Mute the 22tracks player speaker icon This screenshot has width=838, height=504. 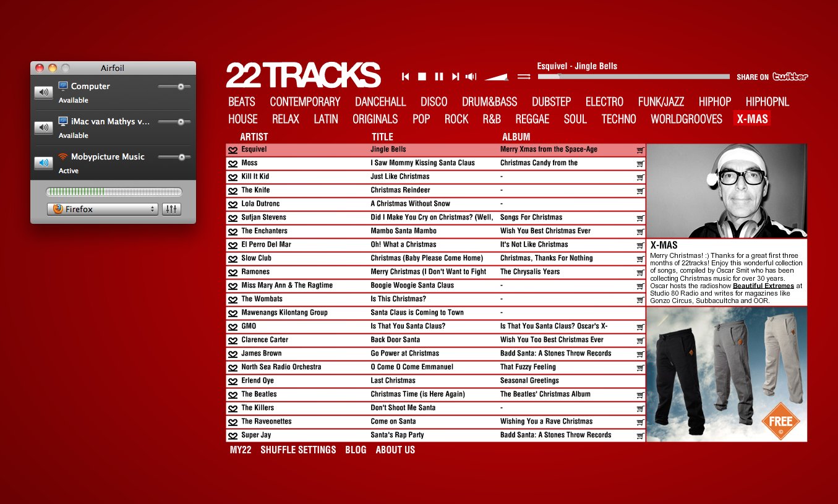(471, 77)
